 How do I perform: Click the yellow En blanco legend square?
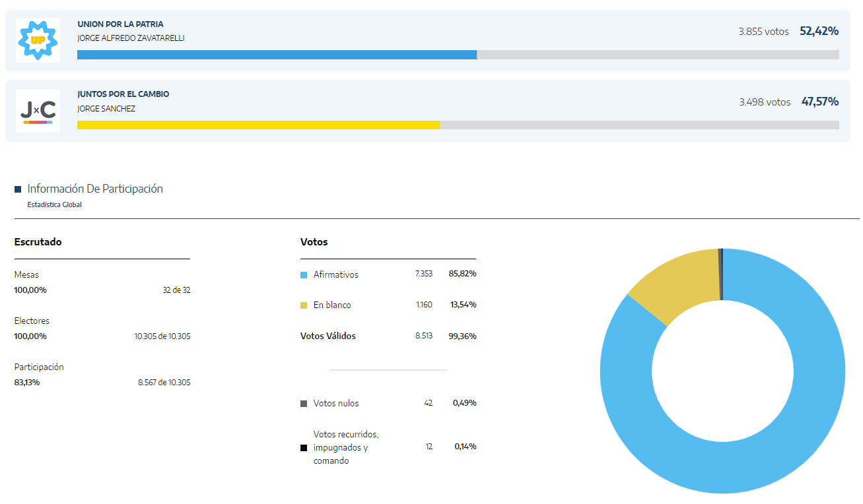pyautogui.click(x=304, y=305)
